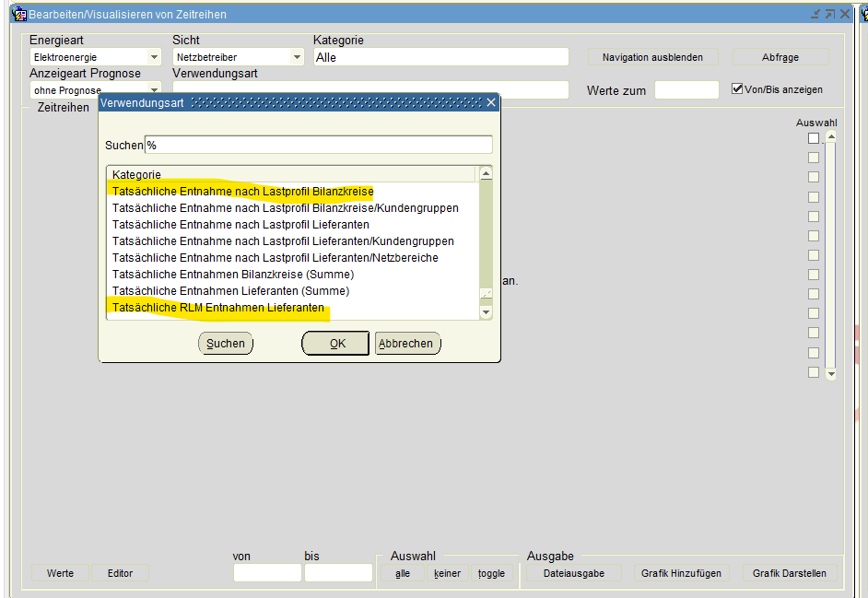The width and height of the screenshot is (868, 598).
Task: Click the Abbrechen button
Action: point(405,344)
